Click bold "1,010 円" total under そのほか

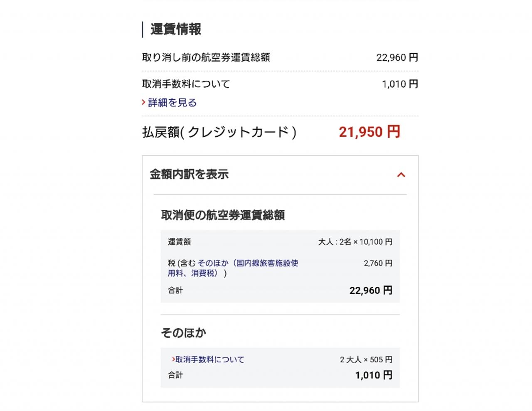coord(373,375)
